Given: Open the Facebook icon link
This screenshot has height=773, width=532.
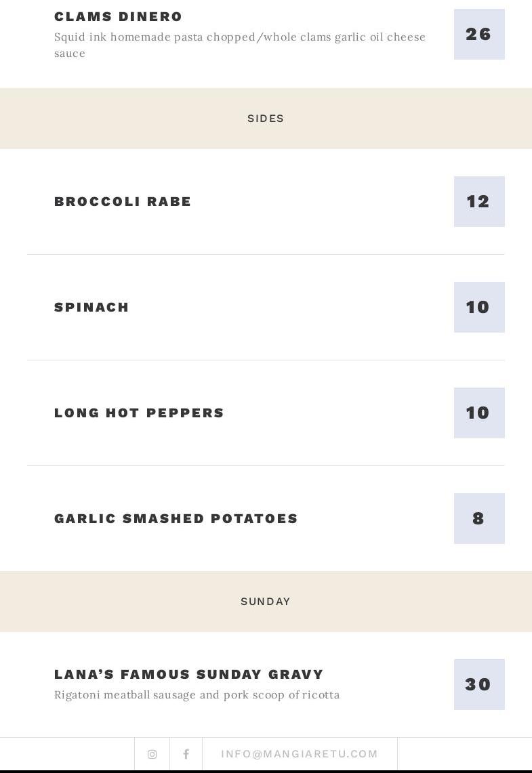Looking at the screenshot, I should (x=186, y=754).
